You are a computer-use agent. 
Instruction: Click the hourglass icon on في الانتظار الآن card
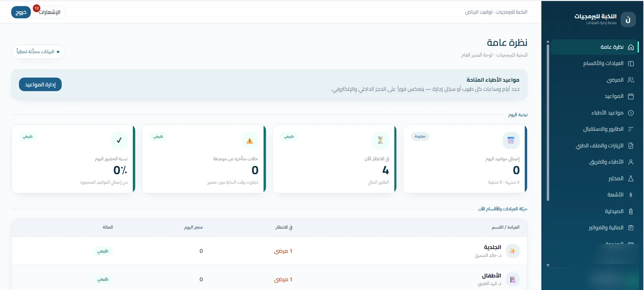(x=380, y=141)
